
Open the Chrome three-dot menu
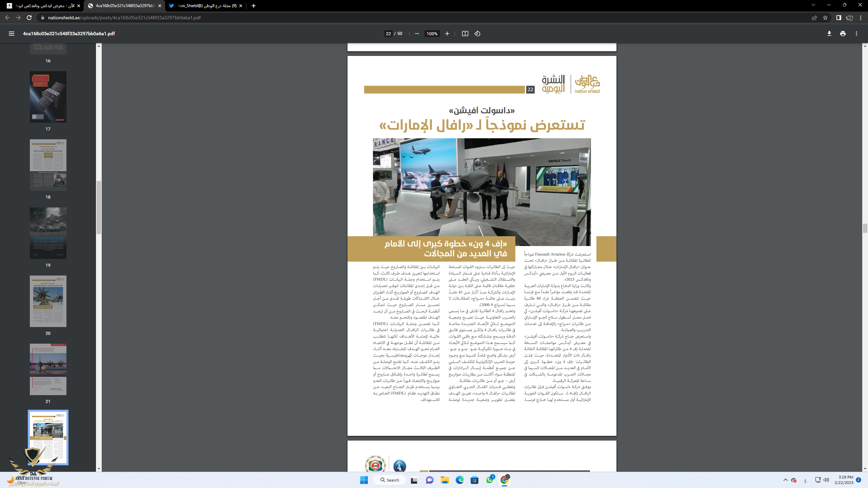(861, 18)
